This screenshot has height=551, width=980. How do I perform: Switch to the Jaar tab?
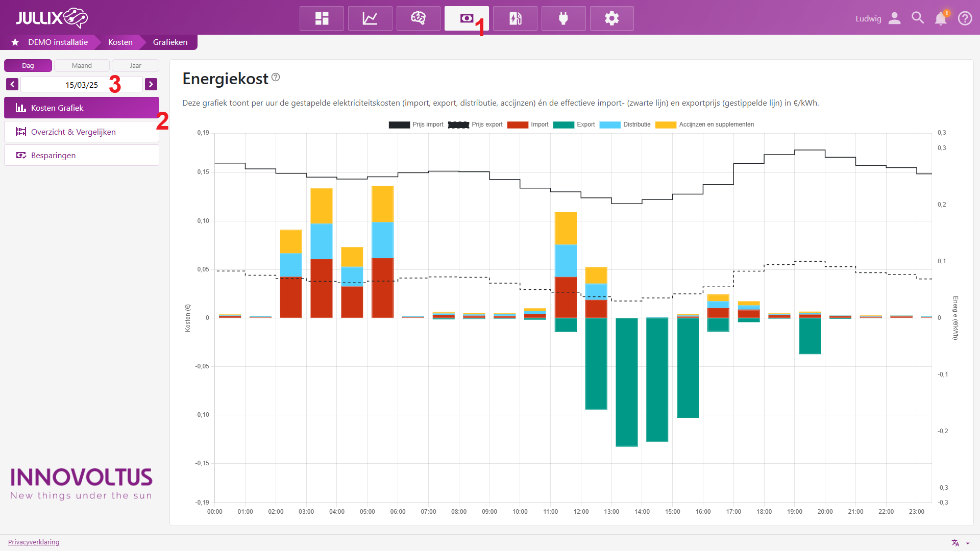135,65
